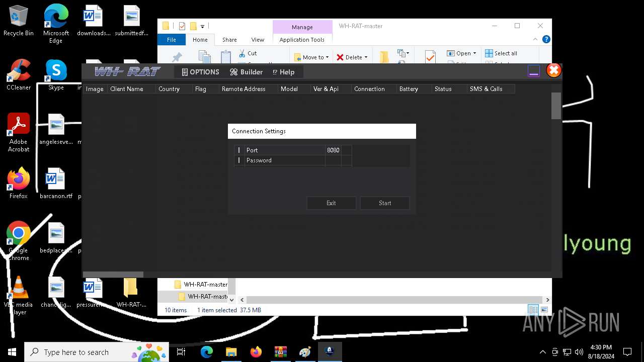Screen dimensions: 644x362
Task: Click the Ver & Api column header
Action: (331, 89)
